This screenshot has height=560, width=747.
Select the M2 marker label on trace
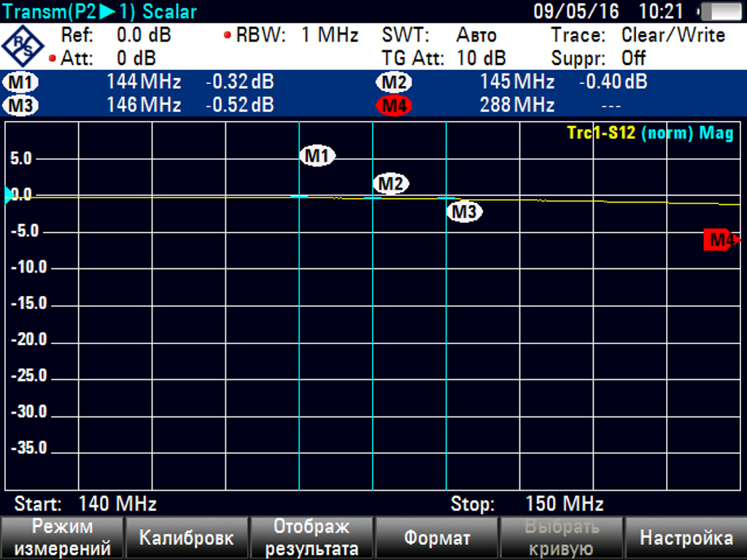[391, 184]
